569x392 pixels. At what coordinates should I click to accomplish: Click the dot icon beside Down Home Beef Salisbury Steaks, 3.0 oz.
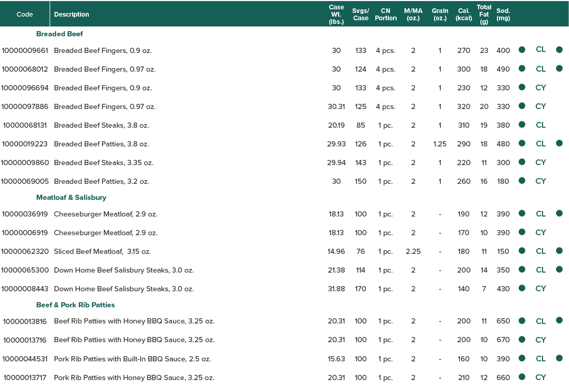pyautogui.click(x=522, y=269)
